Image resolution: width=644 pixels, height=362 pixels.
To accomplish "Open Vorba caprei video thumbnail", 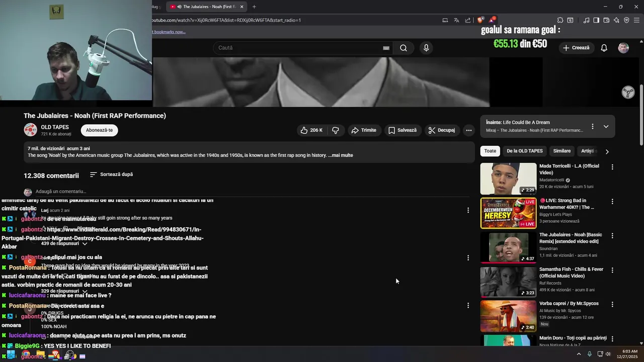I will click(508, 316).
